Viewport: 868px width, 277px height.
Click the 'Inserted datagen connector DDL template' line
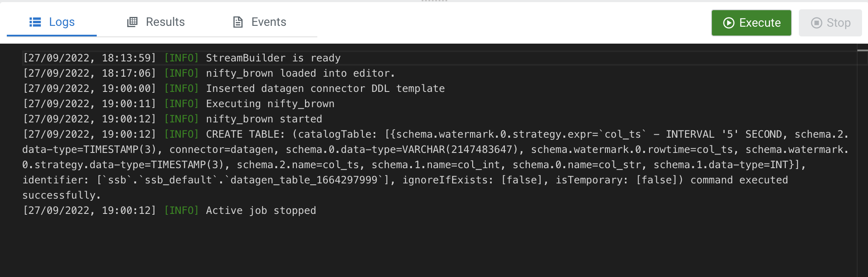coord(325,89)
